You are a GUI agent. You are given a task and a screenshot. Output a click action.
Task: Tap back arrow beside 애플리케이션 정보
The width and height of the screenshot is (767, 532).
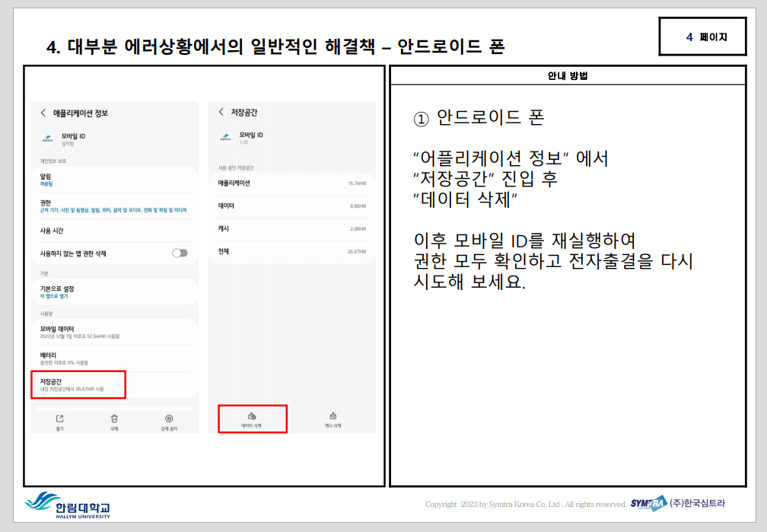tap(43, 113)
